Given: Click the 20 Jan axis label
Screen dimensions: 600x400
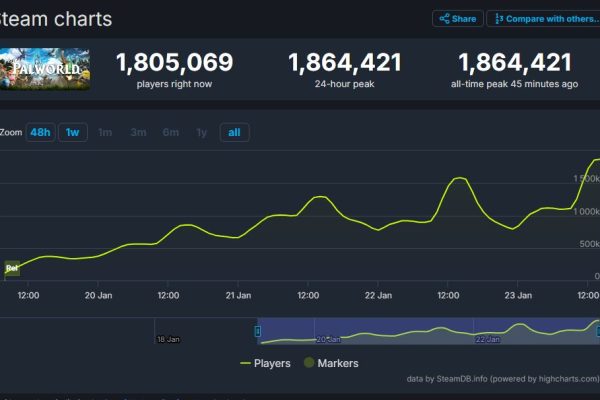Looking at the screenshot, I should [x=98, y=296].
